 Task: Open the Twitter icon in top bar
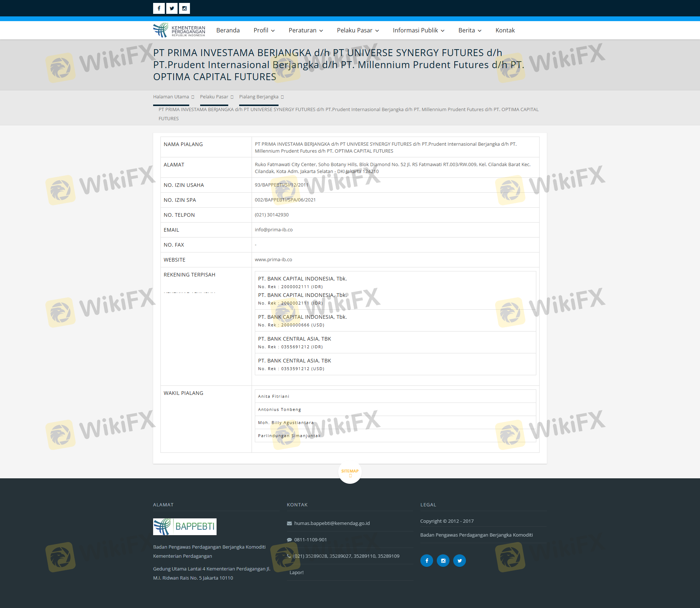click(172, 8)
